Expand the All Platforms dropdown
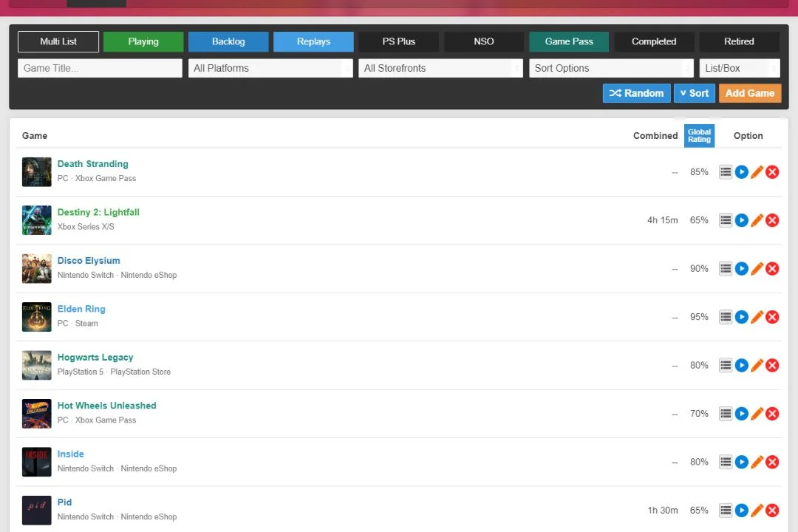This screenshot has height=532, width=798. point(270,68)
